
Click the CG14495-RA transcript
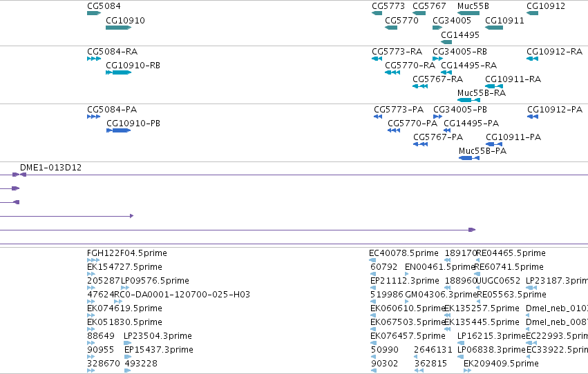(x=446, y=72)
